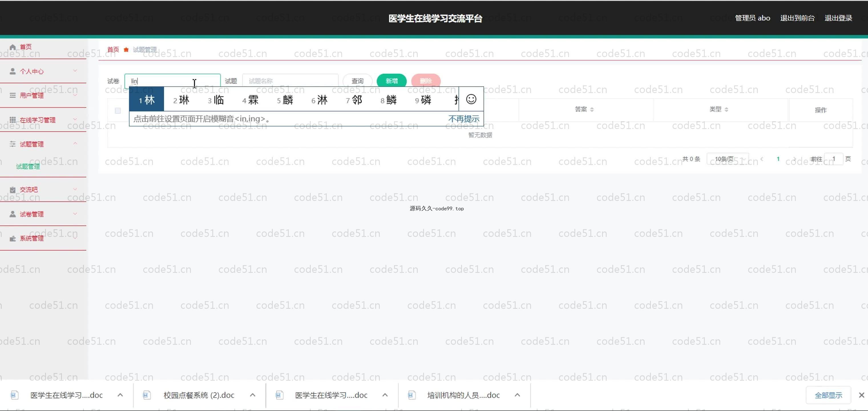Toggle the select-all table checkbox

coord(118,110)
